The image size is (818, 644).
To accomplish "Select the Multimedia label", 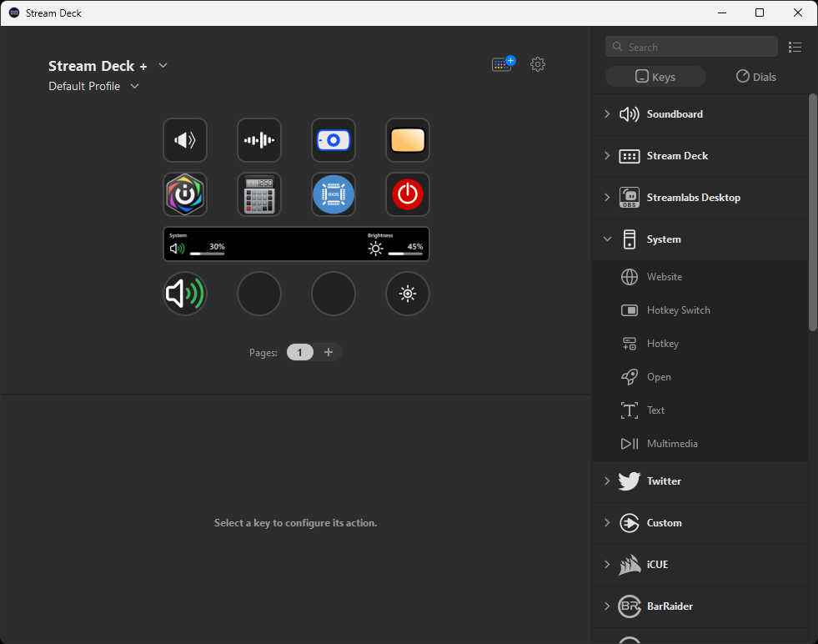I will click(672, 444).
